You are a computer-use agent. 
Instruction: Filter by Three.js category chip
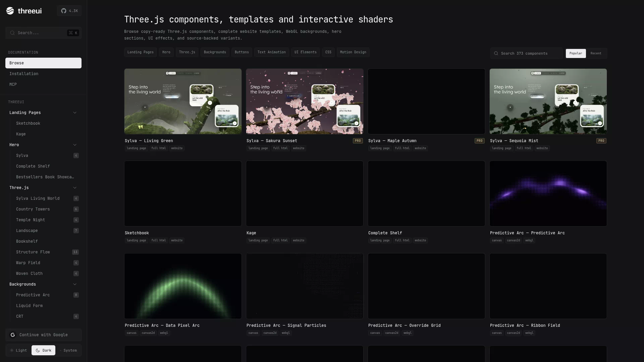tap(187, 52)
